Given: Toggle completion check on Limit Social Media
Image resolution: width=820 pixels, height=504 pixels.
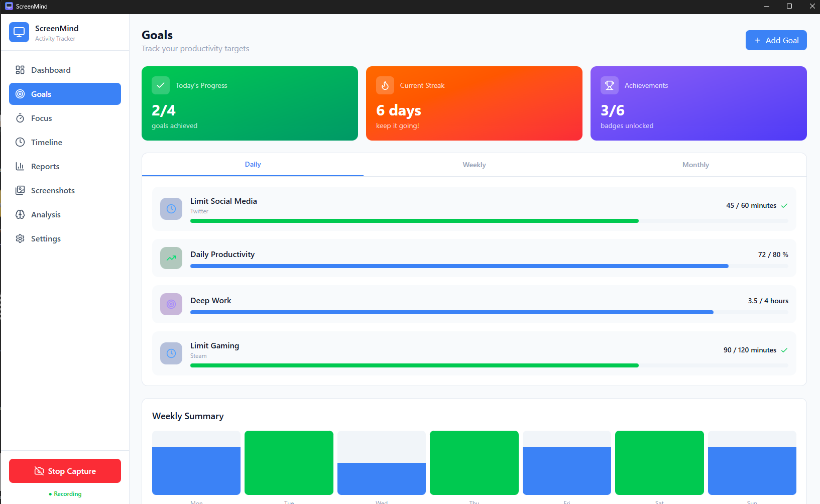Looking at the screenshot, I should tap(784, 205).
